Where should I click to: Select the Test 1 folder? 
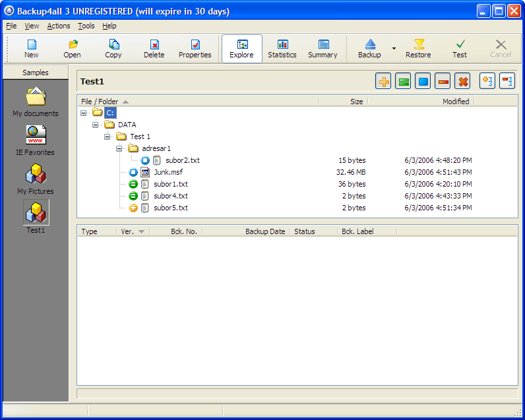[140, 136]
